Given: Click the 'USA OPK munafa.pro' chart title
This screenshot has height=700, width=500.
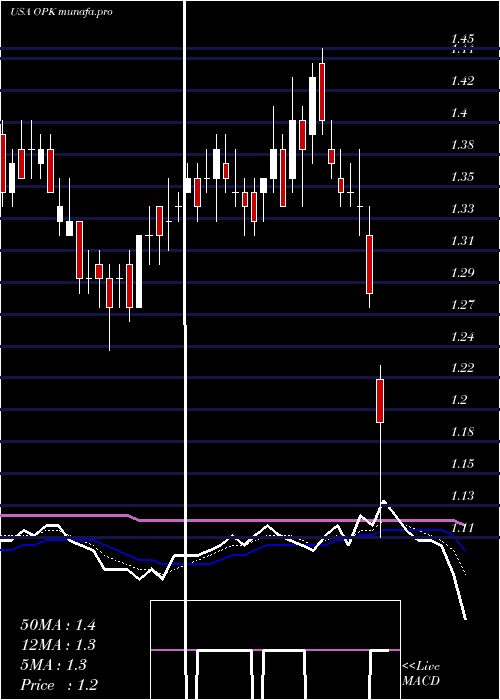Looking at the screenshot, I should coord(62,12).
